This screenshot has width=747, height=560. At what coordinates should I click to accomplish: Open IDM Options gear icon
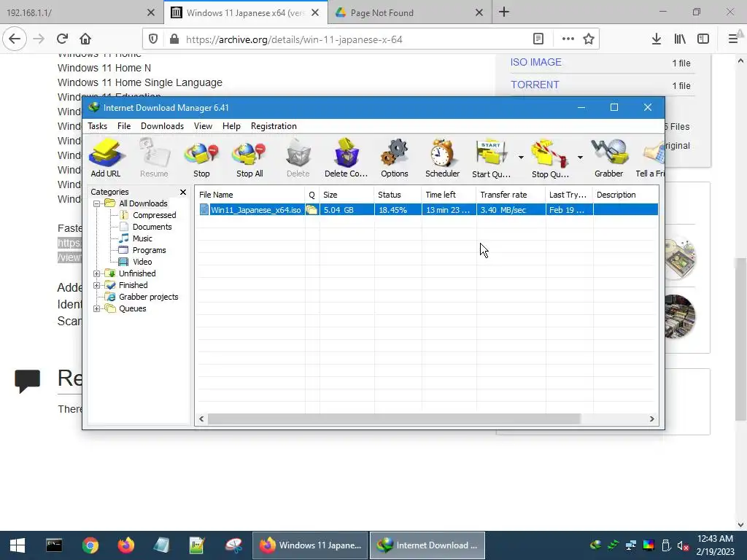(395, 158)
